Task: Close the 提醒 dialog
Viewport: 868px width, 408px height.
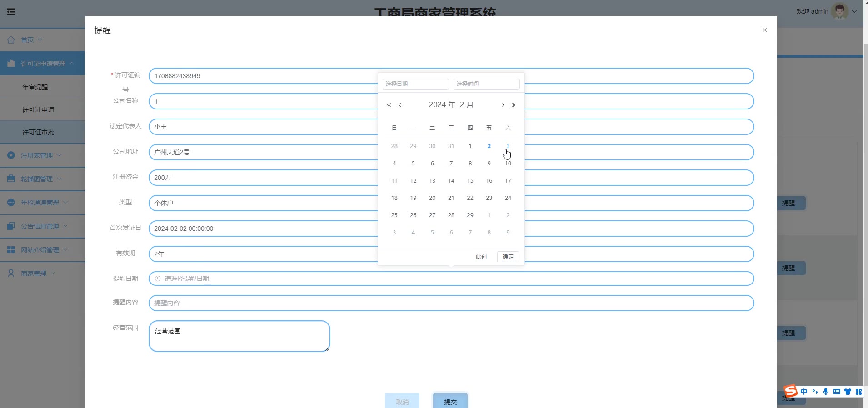Action: [765, 30]
